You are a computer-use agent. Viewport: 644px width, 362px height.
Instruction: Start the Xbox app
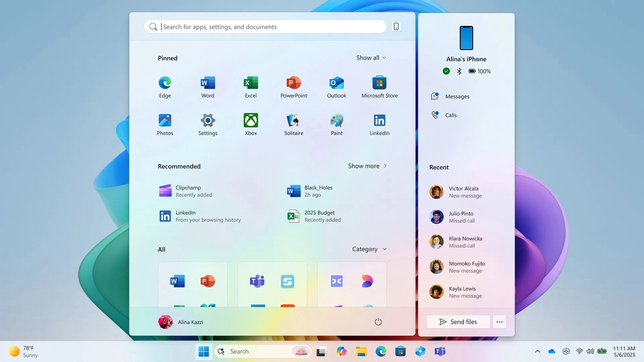point(251,124)
